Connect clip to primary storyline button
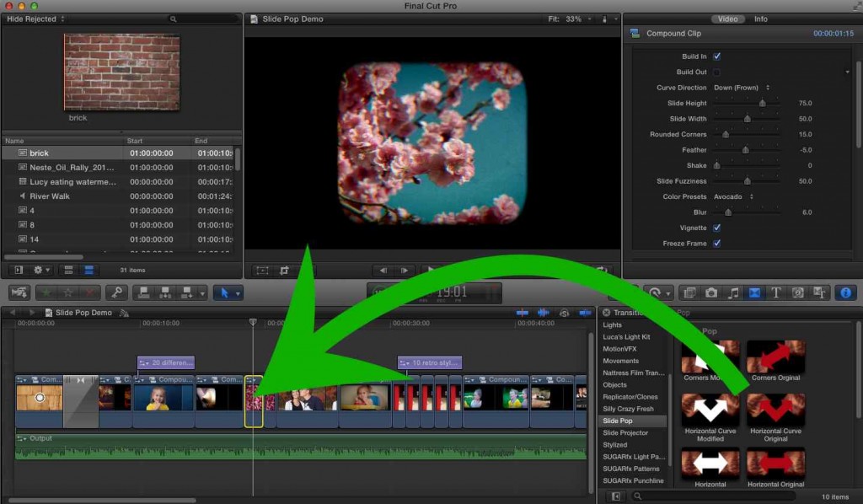This screenshot has width=863, height=504. pyautogui.click(x=143, y=292)
